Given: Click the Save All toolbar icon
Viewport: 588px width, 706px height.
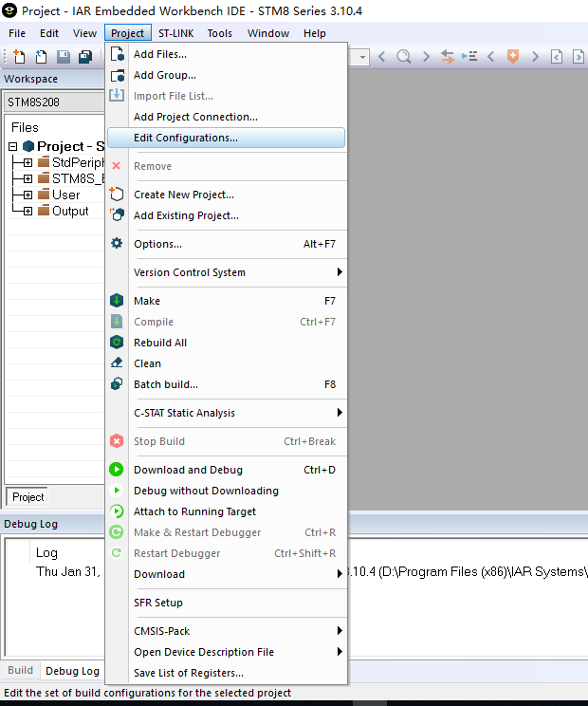Looking at the screenshot, I should (x=85, y=57).
